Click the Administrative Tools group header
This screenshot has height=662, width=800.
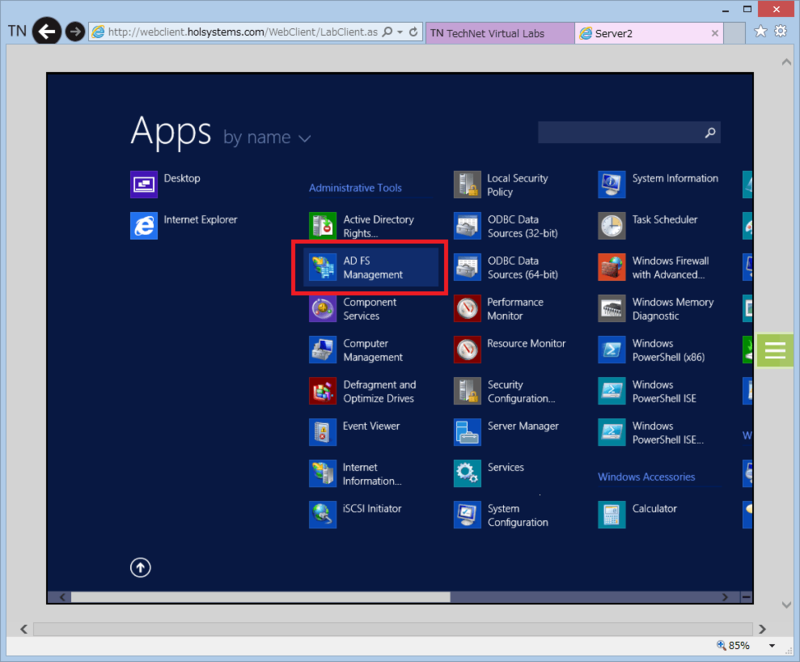[355, 188]
